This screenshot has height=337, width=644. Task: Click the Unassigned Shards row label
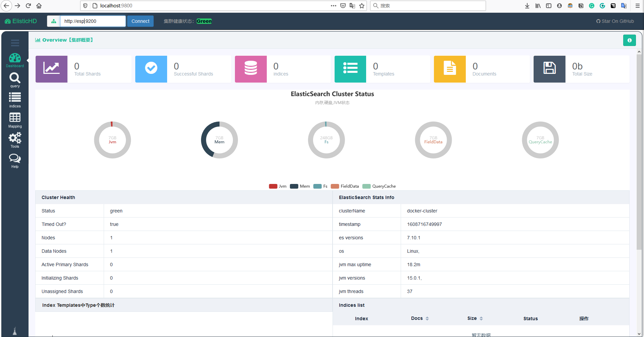[62, 291]
